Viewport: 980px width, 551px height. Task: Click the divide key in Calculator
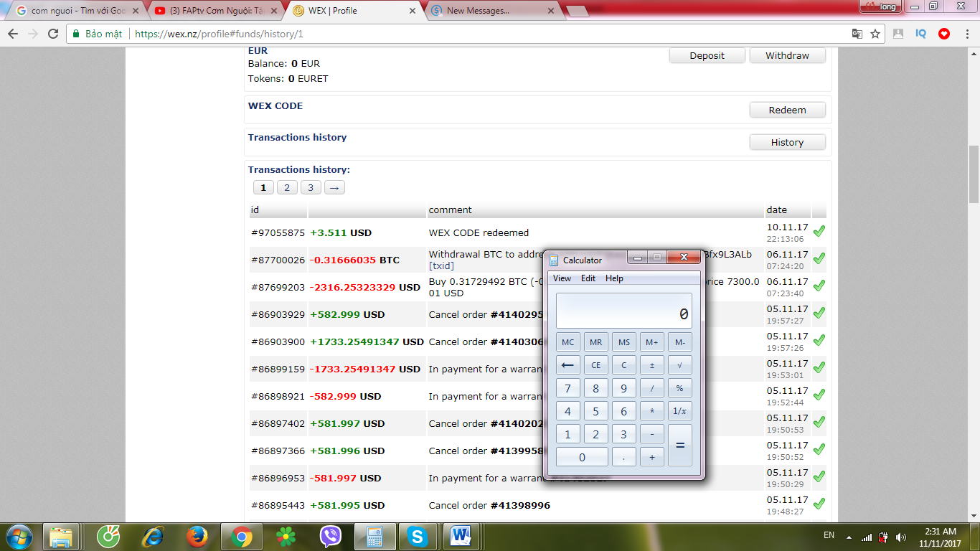tap(652, 388)
